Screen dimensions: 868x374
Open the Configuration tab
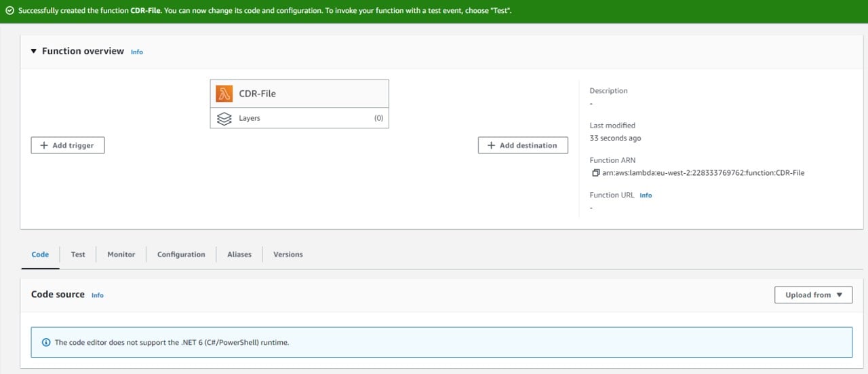click(x=181, y=255)
